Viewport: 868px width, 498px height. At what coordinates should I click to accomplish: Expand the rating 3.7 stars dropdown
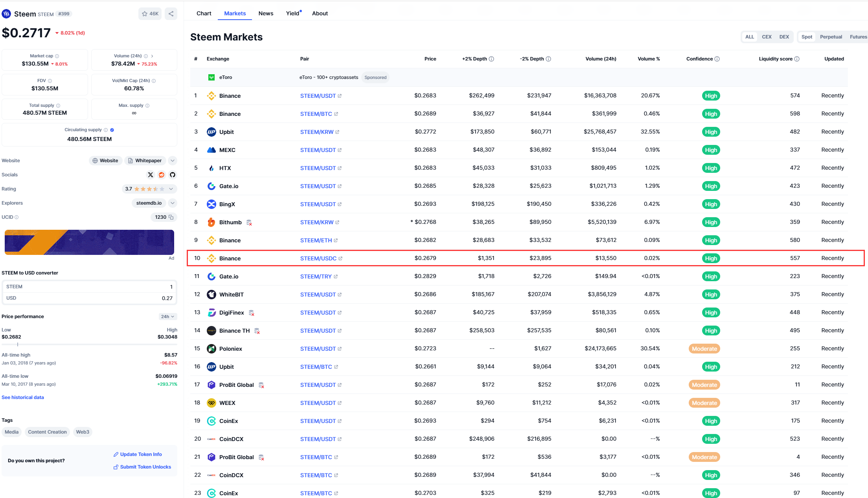tap(171, 189)
